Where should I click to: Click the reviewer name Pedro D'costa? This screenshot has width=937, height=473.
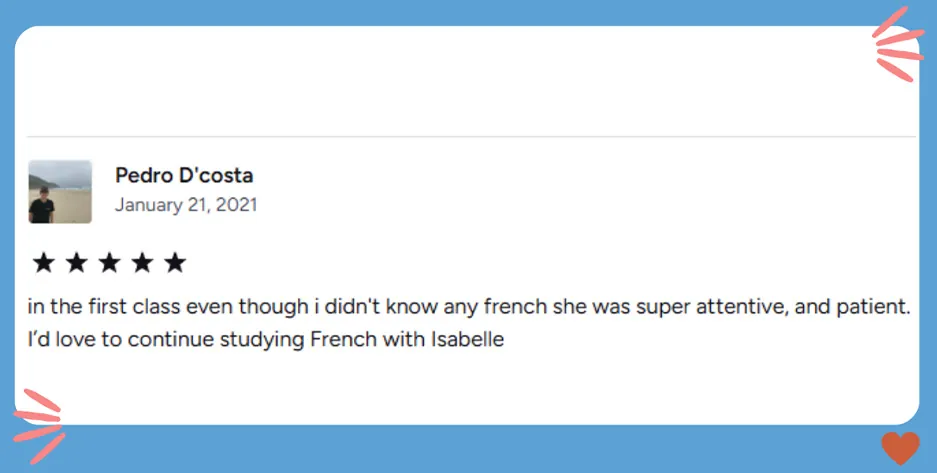point(184,176)
